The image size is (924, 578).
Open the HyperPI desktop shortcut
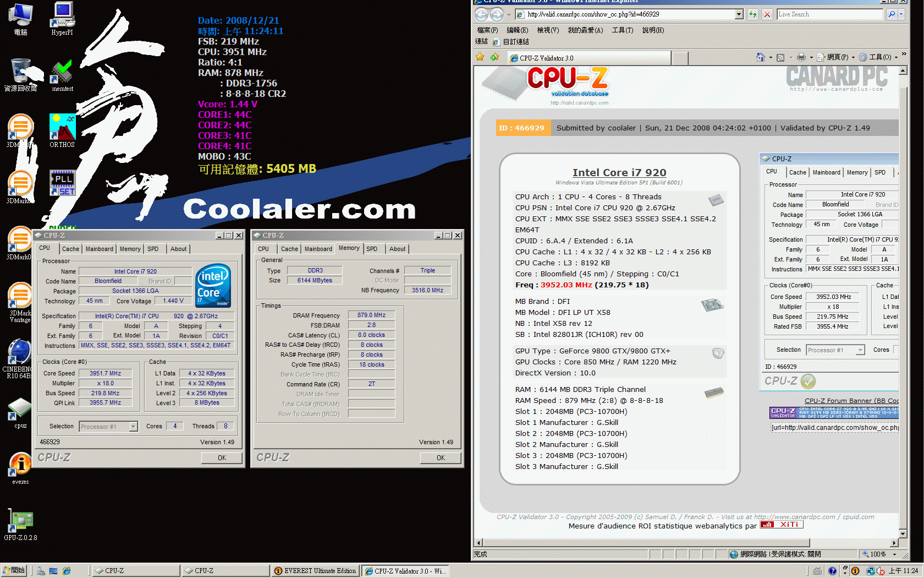click(x=62, y=18)
